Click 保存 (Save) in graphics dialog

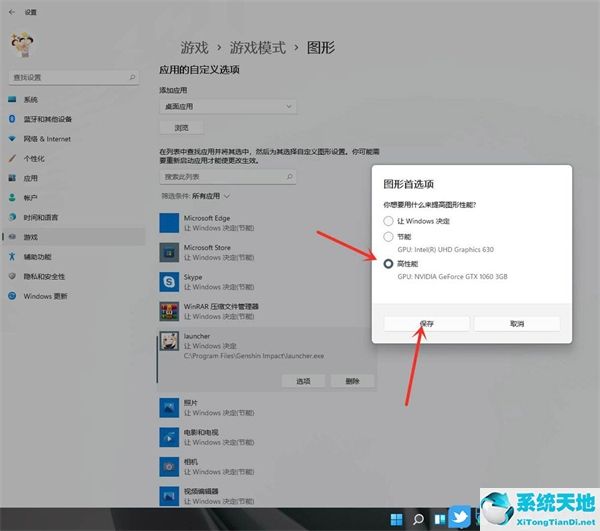[427, 324]
